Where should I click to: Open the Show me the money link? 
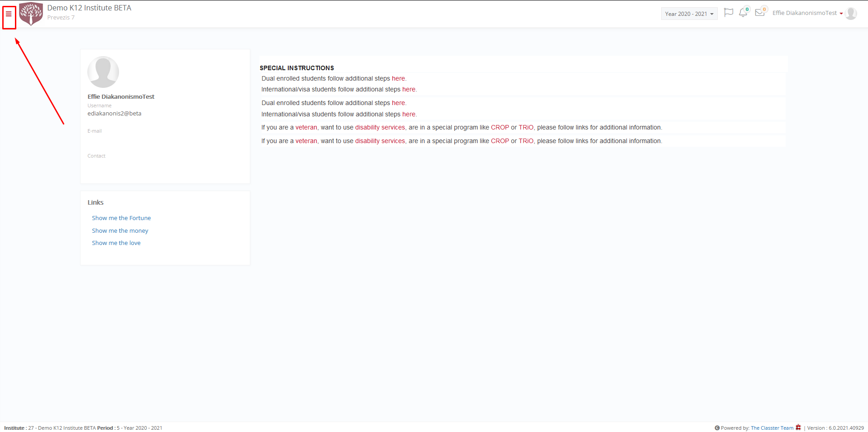click(x=120, y=231)
